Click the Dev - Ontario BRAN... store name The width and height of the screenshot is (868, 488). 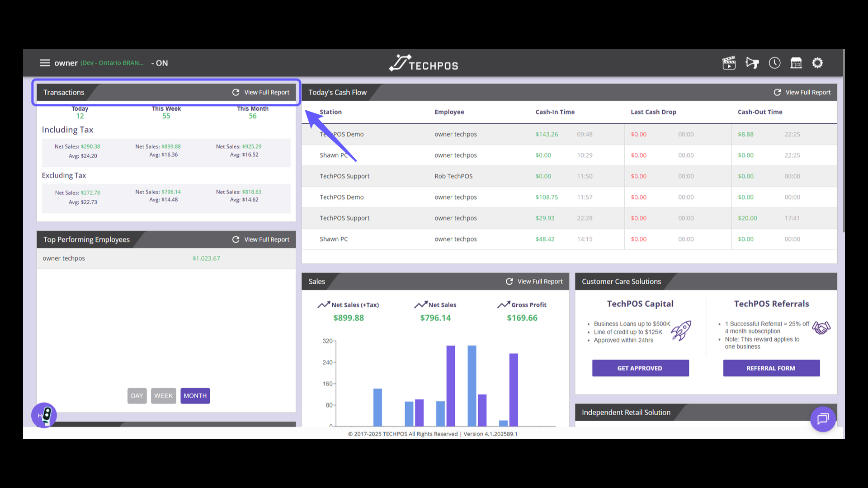112,63
